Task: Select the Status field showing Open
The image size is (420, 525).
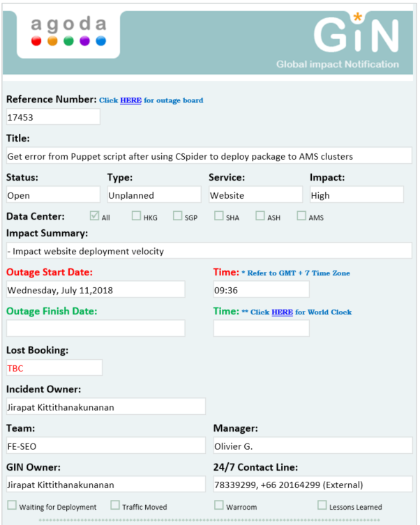Action: coord(53,195)
